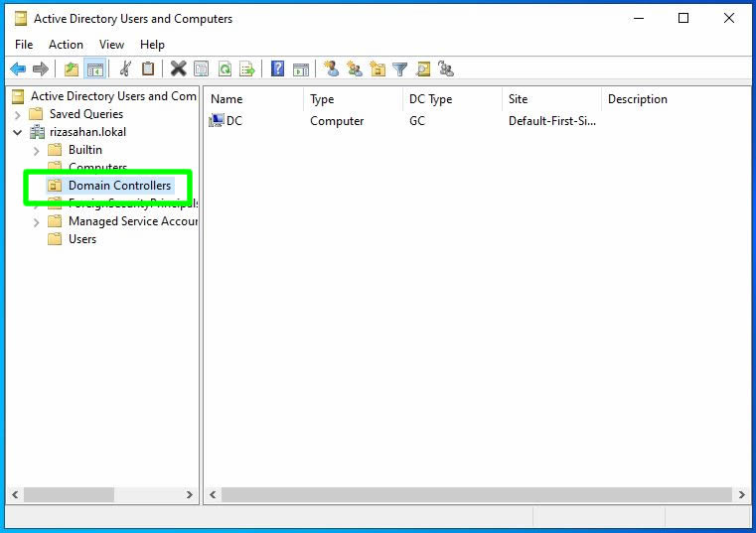The image size is (756, 533).
Task: Expand Managed Service Accounts node
Action: click(37, 221)
